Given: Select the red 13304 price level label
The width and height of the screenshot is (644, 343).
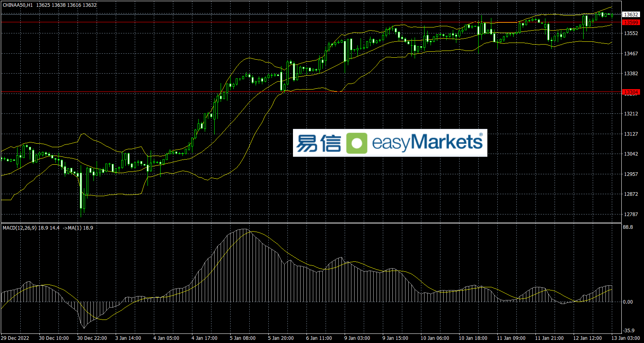Looking at the screenshot, I should tap(631, 92).
